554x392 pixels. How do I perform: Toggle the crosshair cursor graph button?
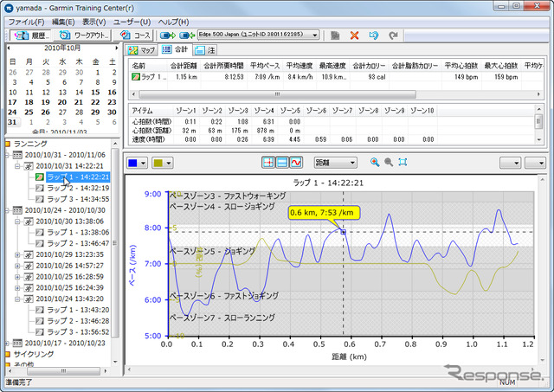tap(268, 163)
